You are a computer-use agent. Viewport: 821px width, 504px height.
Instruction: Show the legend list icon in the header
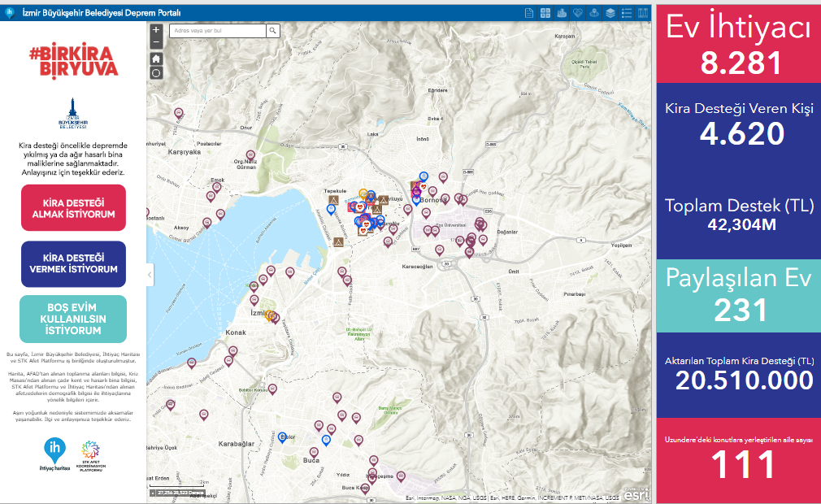pyautogui.click(x=627, y=13)
